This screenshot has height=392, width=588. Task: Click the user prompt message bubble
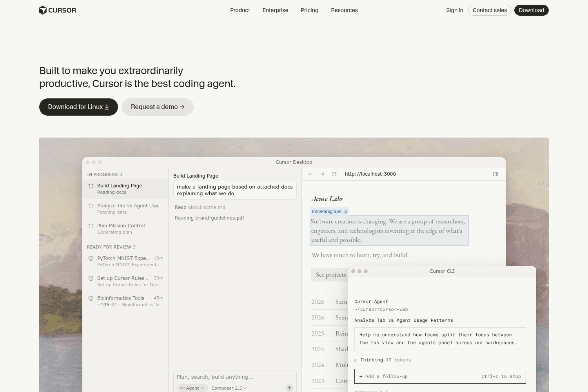pyautogui.click(x=235, y=190)
